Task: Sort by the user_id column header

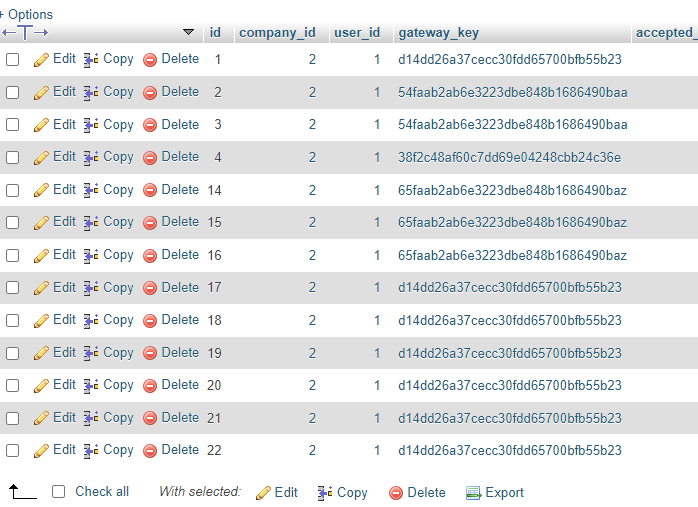Action: click(x=357, y=32)
